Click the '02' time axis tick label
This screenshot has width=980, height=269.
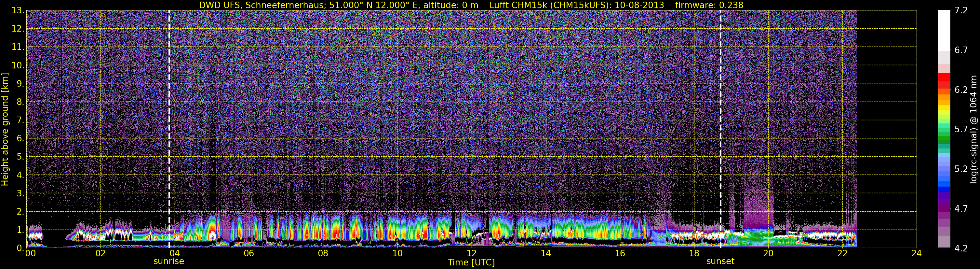click(101, 254)
